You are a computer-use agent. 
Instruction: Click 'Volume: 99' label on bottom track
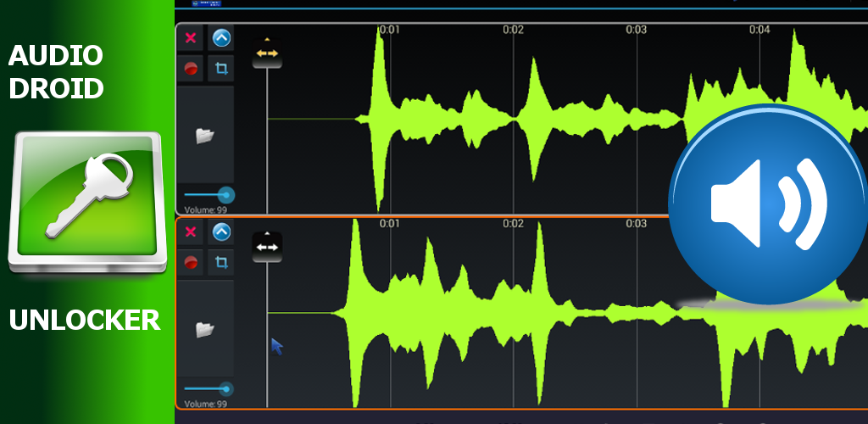(x=205, y=404)
